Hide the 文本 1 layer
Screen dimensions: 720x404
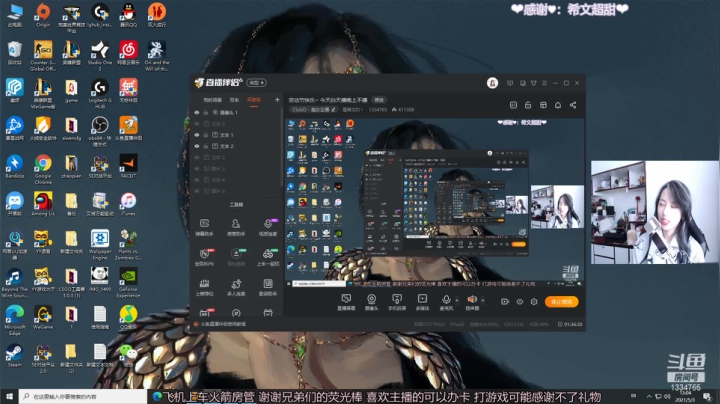(197, 135)
